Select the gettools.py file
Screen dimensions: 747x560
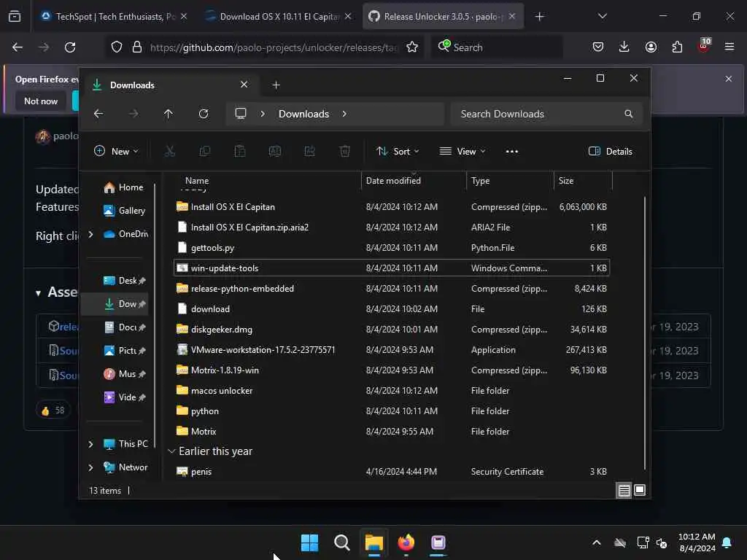(392, 248)
